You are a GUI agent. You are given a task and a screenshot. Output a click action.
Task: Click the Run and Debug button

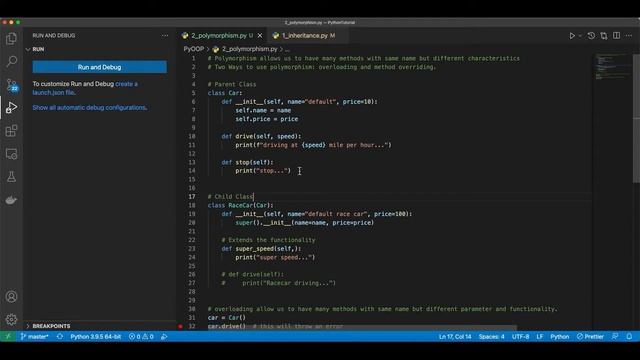100,67
